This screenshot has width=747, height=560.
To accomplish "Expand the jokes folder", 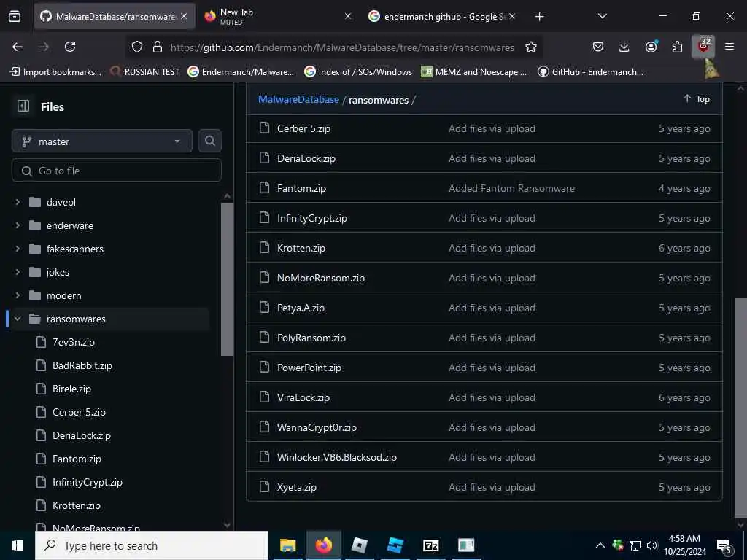I will pyautogui.click(x=18, y=272).
